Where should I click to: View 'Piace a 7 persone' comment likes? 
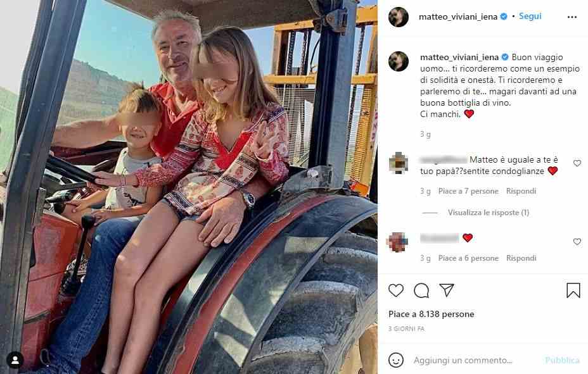(x=468, y=191)
